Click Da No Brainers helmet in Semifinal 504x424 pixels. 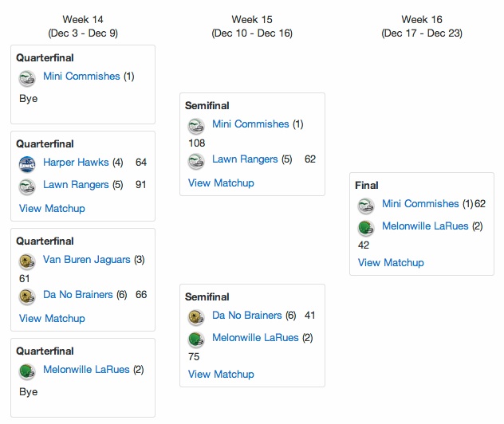[196, 318]
